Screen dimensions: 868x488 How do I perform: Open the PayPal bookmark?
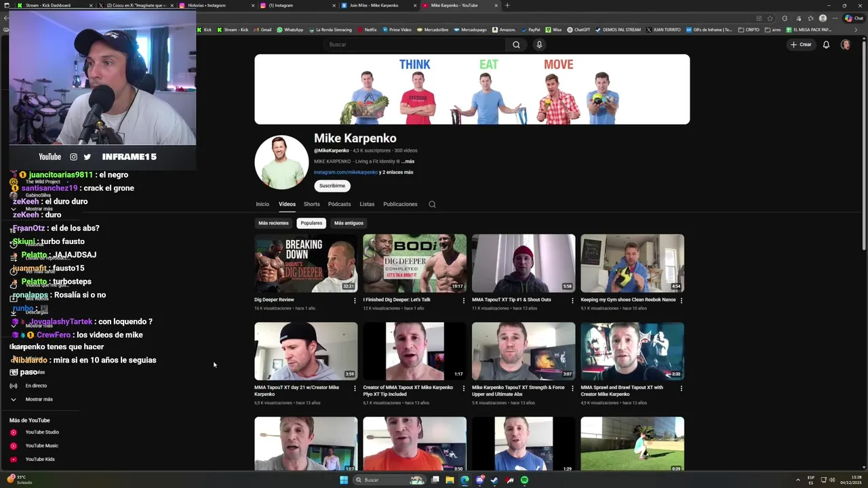[x=530, y=30]
